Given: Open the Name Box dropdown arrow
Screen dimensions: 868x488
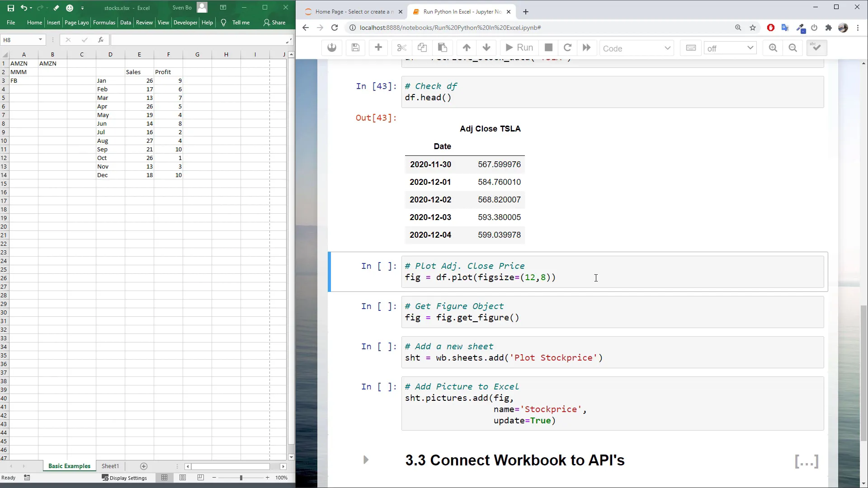Looking at the screenshot, I should 40,40.
